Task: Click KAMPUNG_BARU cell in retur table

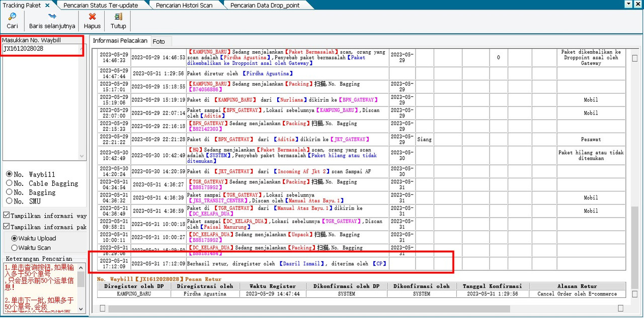Action: pyautogui.click(x=133, y=294)
